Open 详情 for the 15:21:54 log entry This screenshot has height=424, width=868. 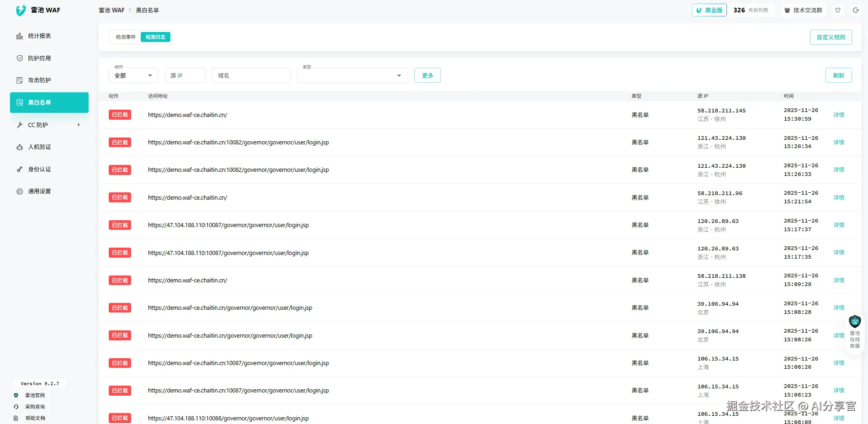point(839,198)
